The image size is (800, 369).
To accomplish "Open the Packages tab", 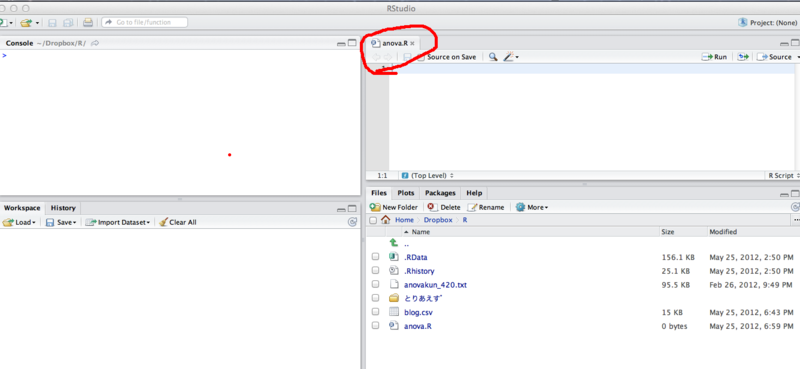I will tap(440, 193).
